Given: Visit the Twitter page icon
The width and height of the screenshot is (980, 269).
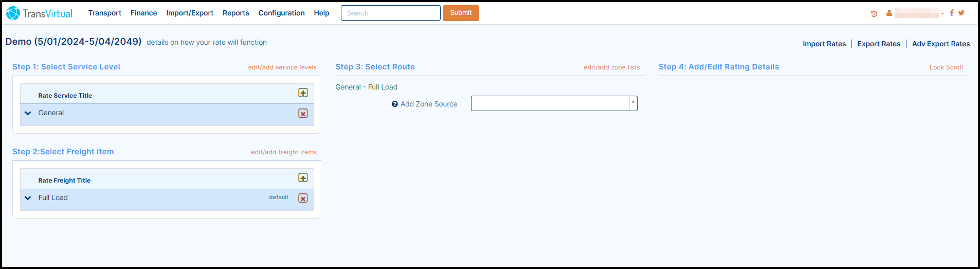Looking at the screenshot, I should tap(961, 13).
